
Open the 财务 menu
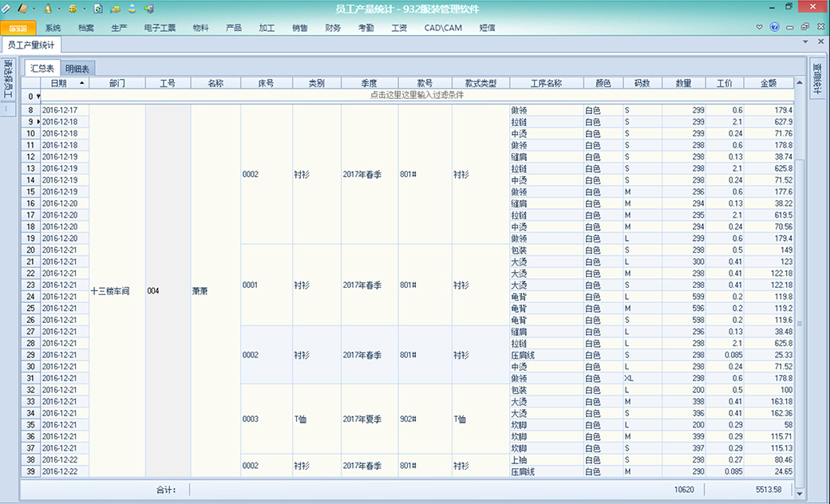click(333, 28)
